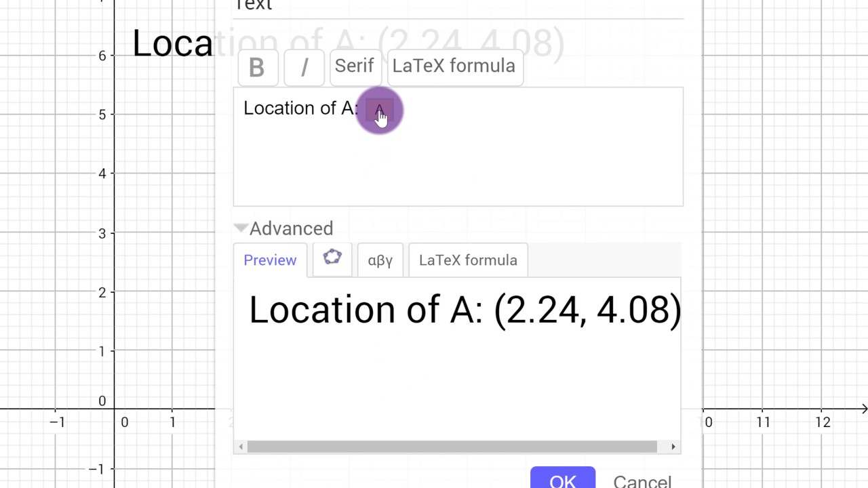Image resolution: width=868 pixels, height=488 pixels.
Task: Toggle the Serif font option
Action: (354, 66)
